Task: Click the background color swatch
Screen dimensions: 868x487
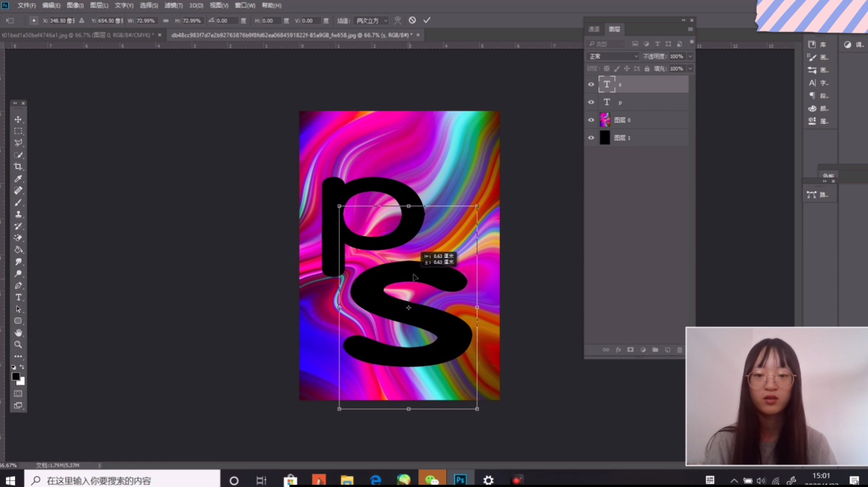Action: tap(21, 381)
